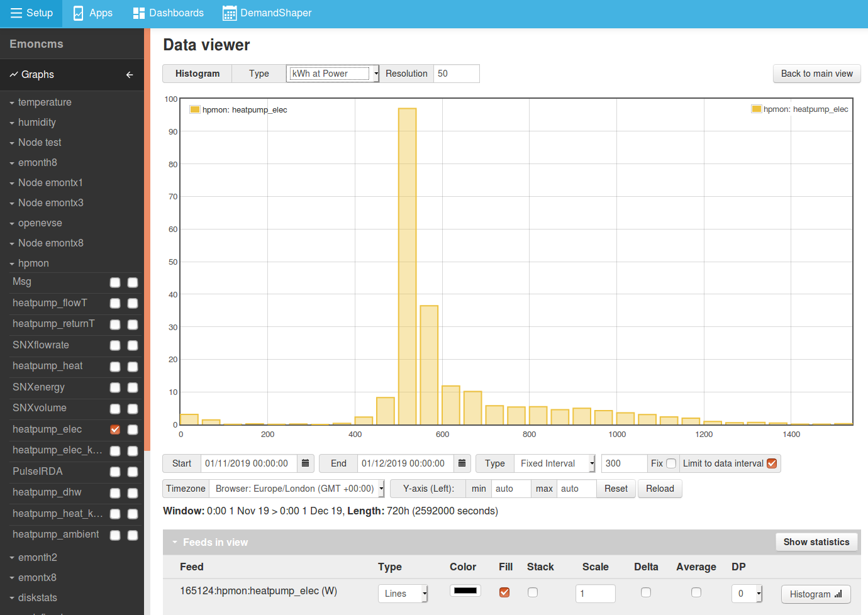Enable left axis for SNXflowrate
The image size is (868, 615).
(x=115, y=345)
